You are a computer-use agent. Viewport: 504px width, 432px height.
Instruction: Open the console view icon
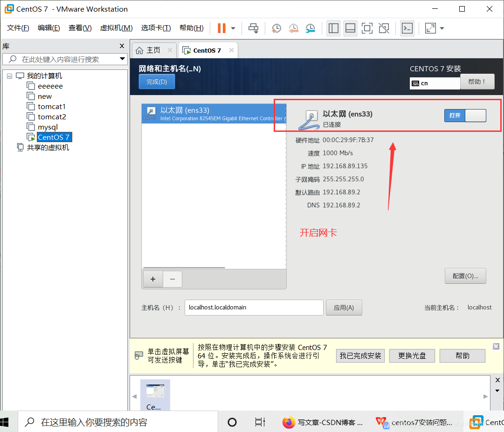click(407, 28)
